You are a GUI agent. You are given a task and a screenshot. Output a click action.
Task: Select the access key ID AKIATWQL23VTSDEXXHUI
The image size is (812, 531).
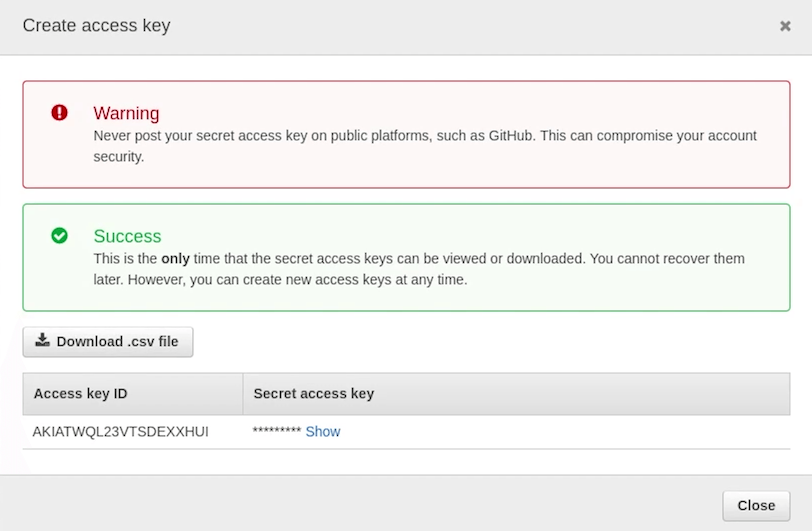(120, 431)
